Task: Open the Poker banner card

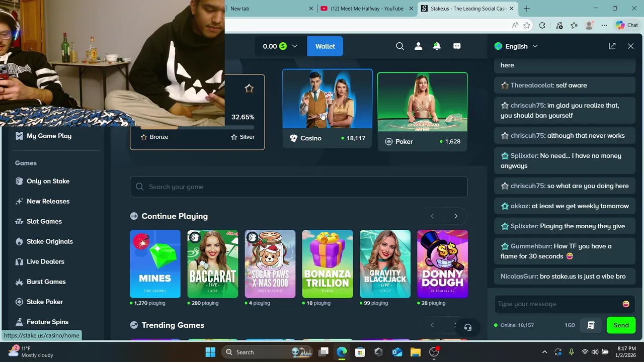Action: (422, 112)
